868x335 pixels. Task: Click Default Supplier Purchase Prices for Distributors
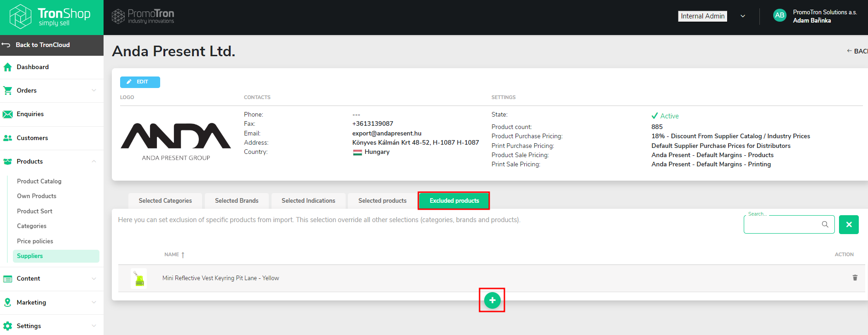coord(721,146)
